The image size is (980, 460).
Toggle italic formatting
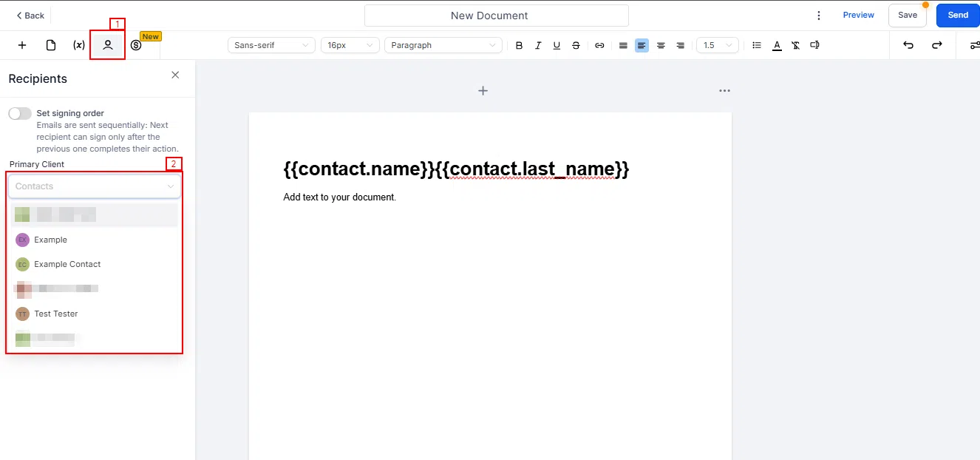tap(538, 45)
